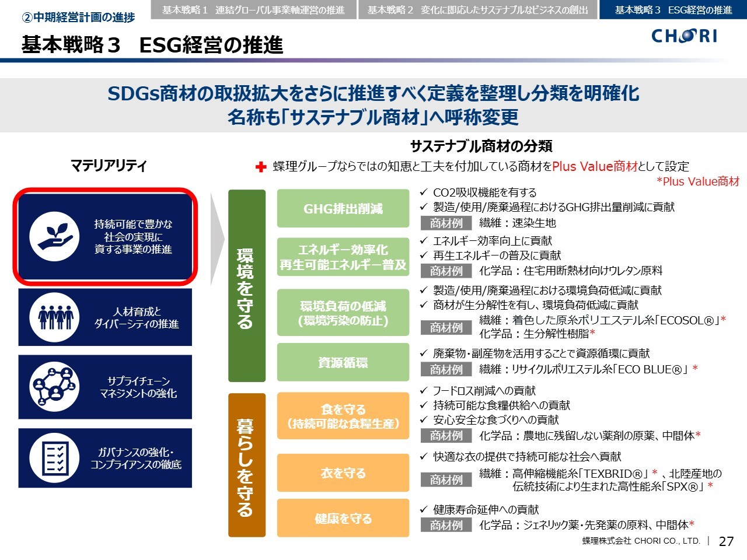Click the エネルギー効率化 再生可能エネルギー普及 box
Screen dimensions: 747x560
click(x=343, y=257)
